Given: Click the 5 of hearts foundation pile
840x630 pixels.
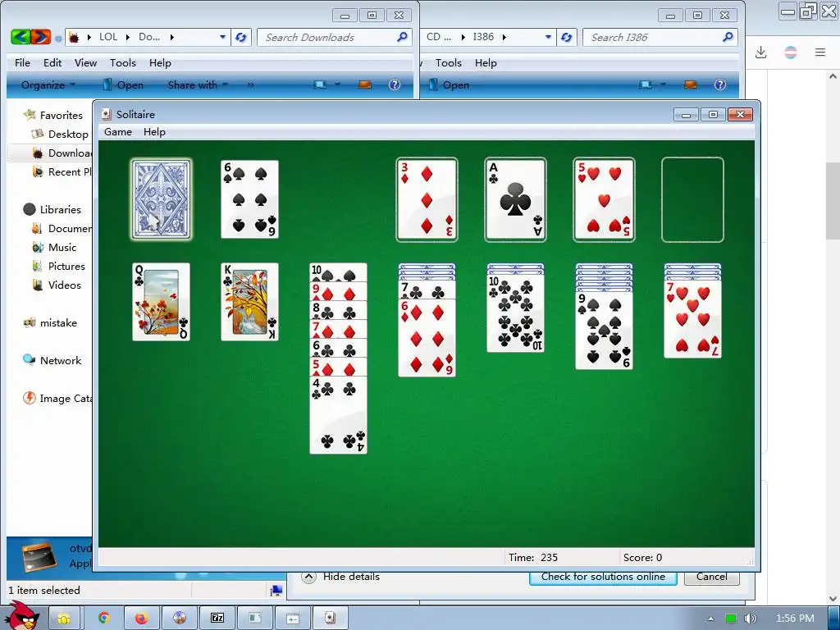Looking at the screenshot, I should pos(604,199).
